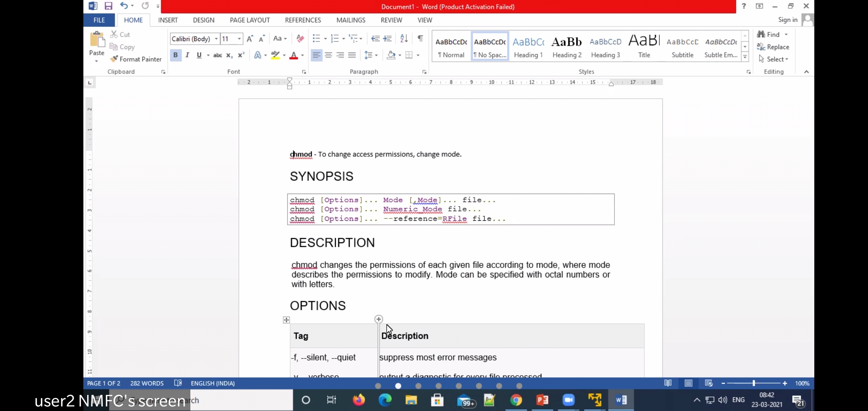Toggle Italic formatting
The width and height of the screenshot is (868, 411).
187,55
